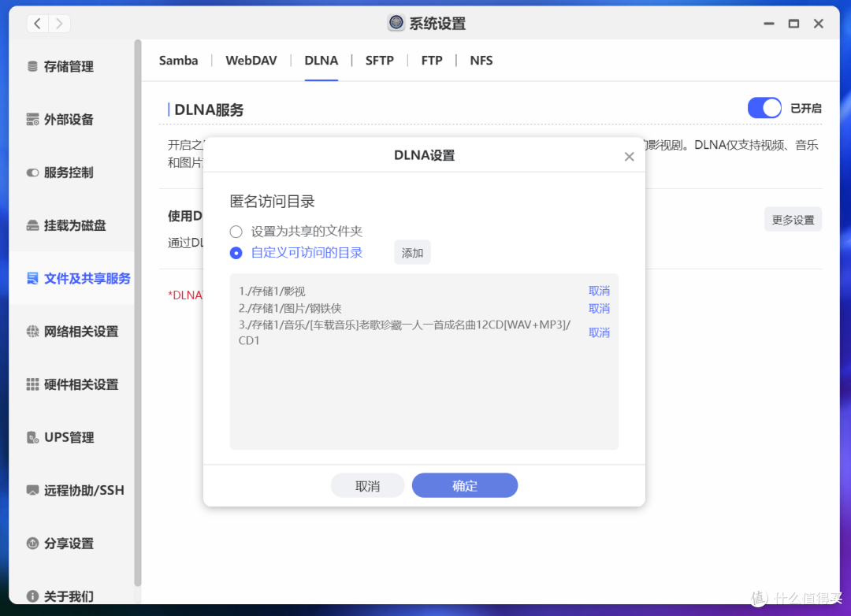This screenshot has height=616, width=851.
Task: Switch to the Samba tab
Action: (178, 60)
